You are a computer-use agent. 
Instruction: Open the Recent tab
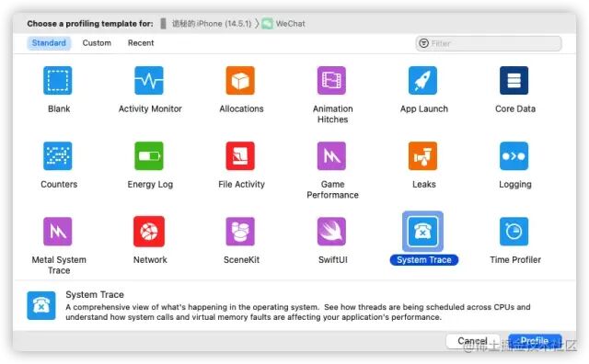point(141,43)
